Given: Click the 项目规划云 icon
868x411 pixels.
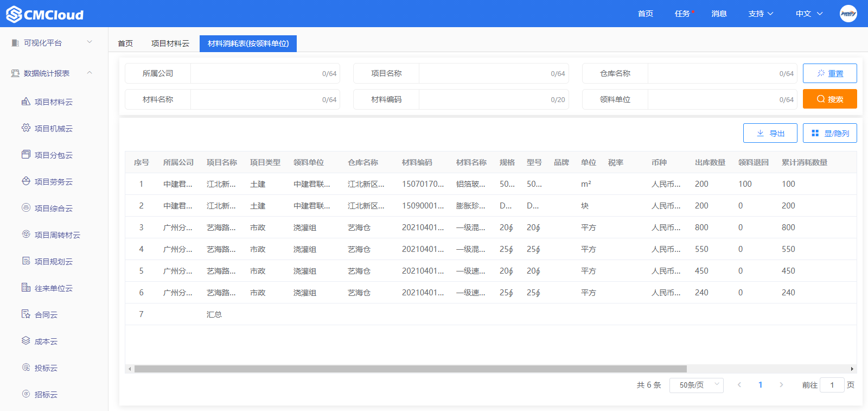Looking at the screenshot, I should pyautogui.click(x=26, y=261).
